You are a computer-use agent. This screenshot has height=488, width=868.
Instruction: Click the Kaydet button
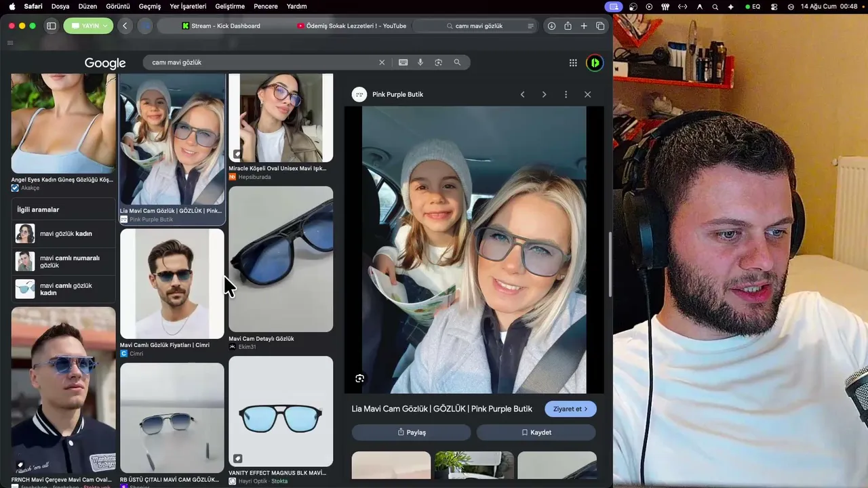pos(536,432)
